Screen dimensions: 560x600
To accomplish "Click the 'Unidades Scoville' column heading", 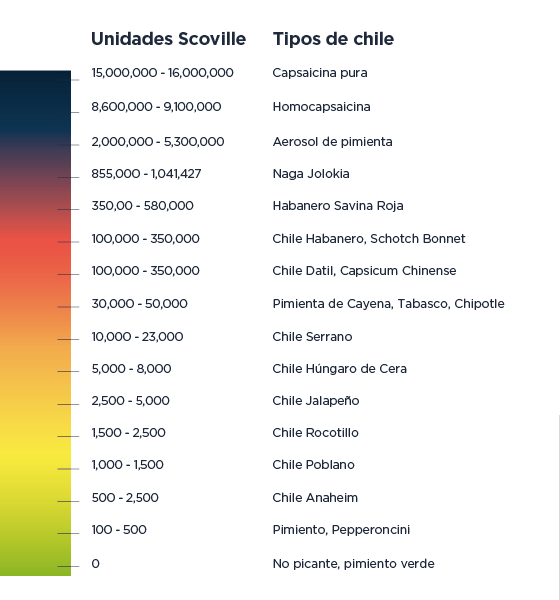I will click(x=168, y=39).
